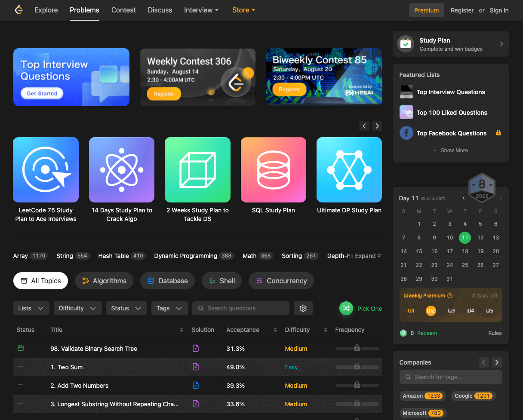Open Study Plan chevron panel
Screen dimensions: 523x420
(x=501, y=44)
